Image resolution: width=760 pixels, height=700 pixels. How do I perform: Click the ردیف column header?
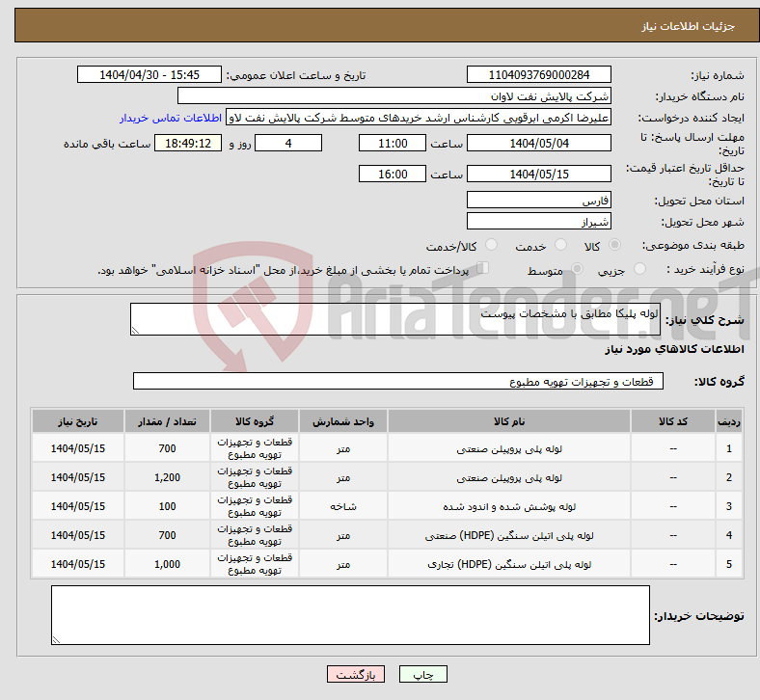click(x=728, y=421)
